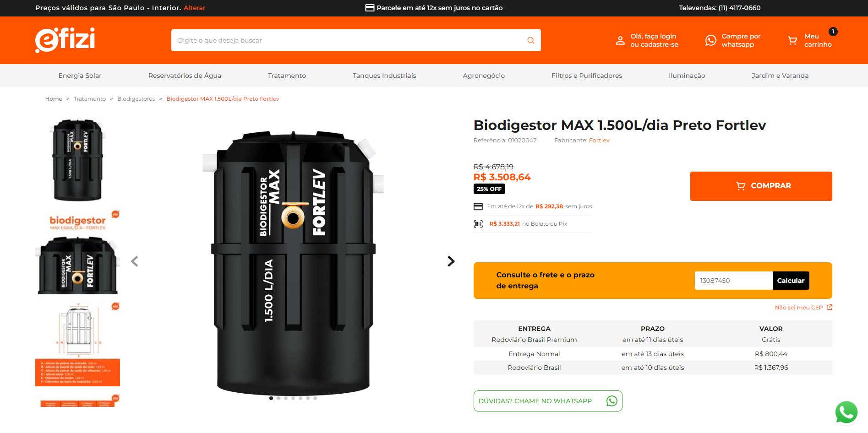Show previous product image with left arrow
The image size is (868, 433).
tap(135, 261)
